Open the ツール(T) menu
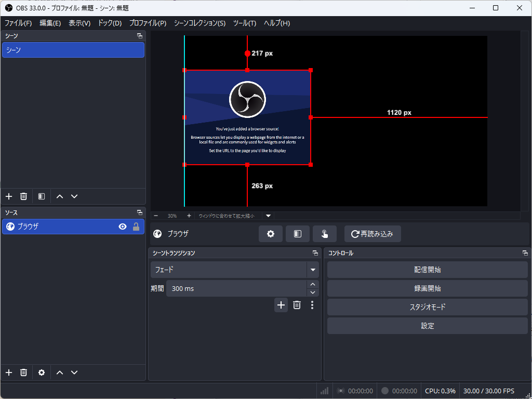The width and height of the screenshot is (532, 399). (x=245, y=23)
